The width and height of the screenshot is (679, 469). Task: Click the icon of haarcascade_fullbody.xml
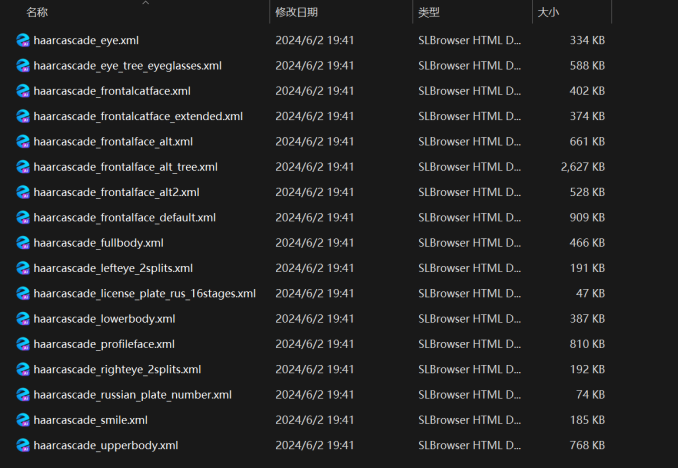[x=23, y=243]
